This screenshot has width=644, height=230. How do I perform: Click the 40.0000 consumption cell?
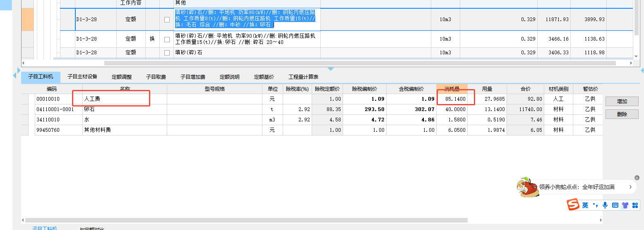(452, 109)
